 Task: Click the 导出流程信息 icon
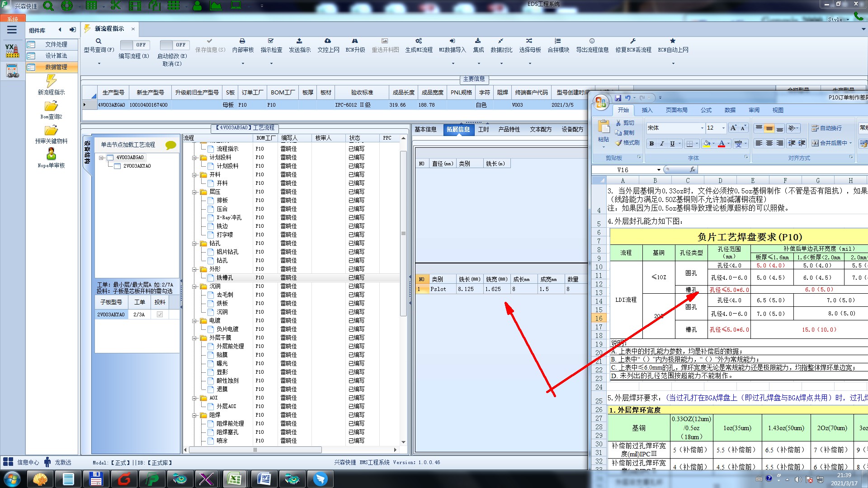tap(592, 41)
